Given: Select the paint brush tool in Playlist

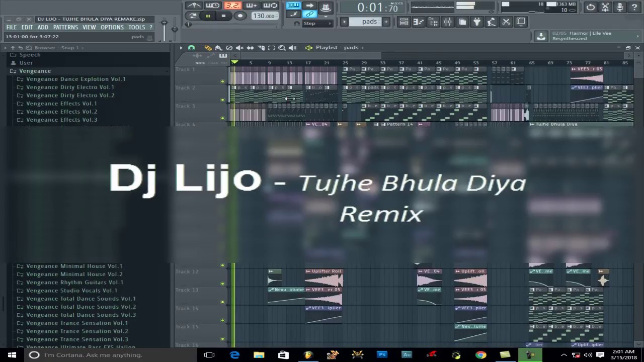Looking at the screenshot, I should 218,48.
